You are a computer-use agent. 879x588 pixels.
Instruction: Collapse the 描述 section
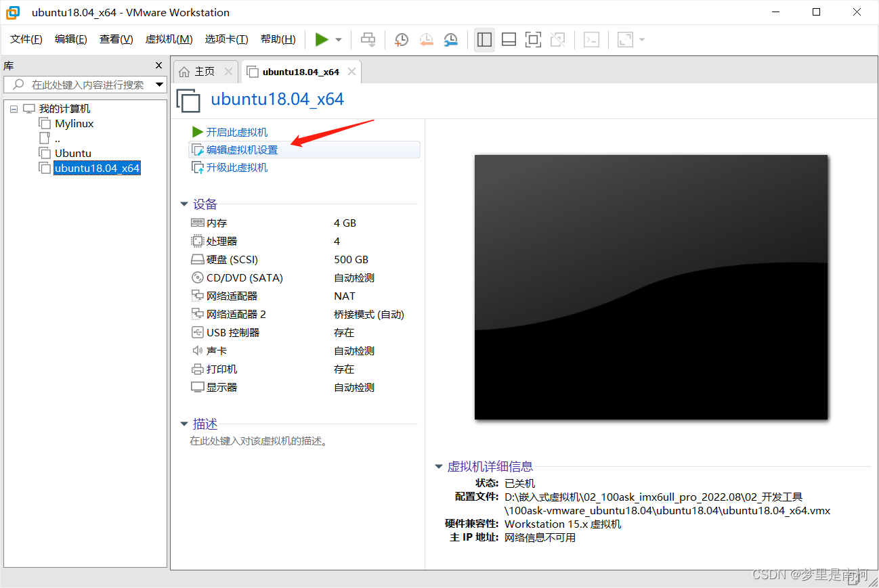184,424
